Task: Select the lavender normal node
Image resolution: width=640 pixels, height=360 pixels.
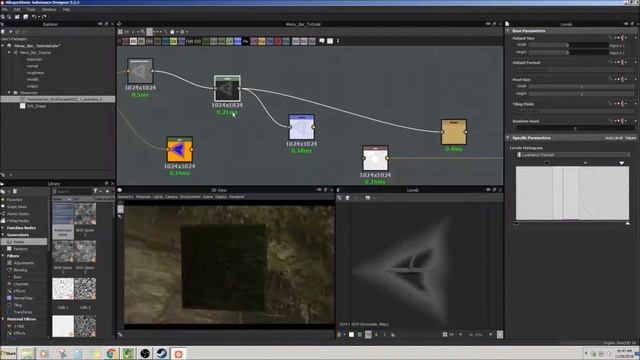Action: [302, 127]
